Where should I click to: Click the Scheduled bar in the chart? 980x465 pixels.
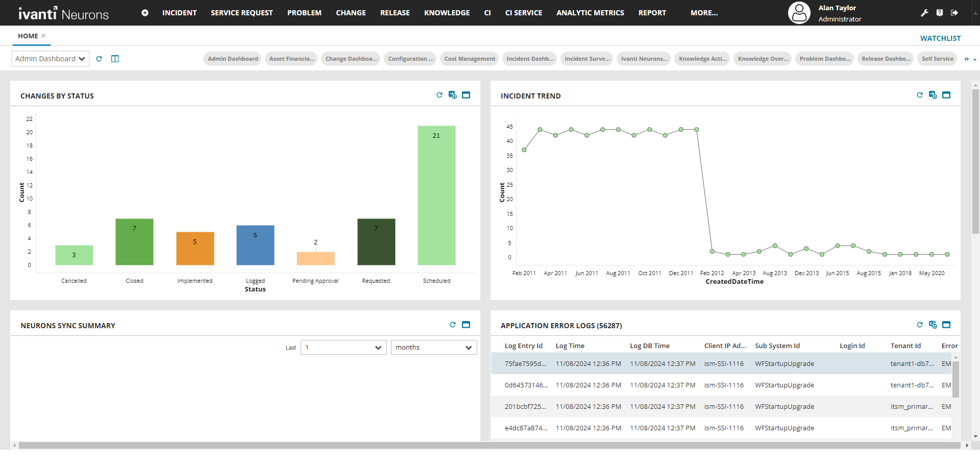pos(436,195)
